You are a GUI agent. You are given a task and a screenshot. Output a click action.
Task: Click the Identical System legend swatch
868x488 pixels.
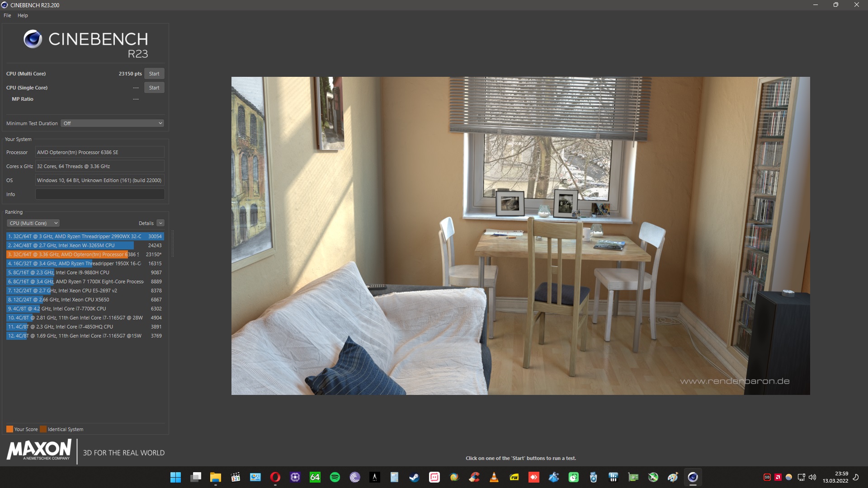pos(43,429)
